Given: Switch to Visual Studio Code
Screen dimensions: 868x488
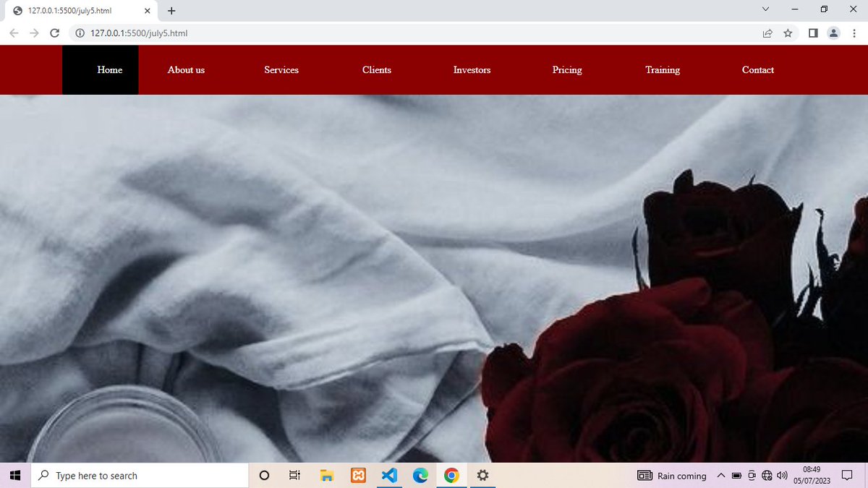Looking at the screenshot, I should pos(389,475).
